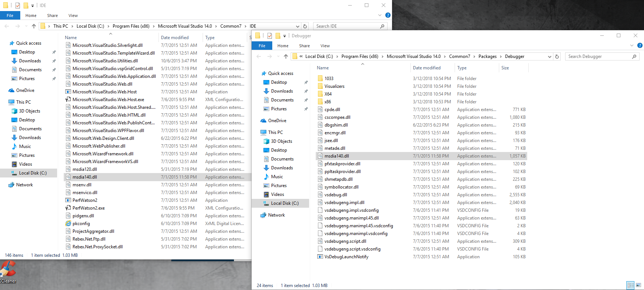Select OneDrive in Debugger navigation pane
644x290 pixels.
pyautogui.click(x=277, y=121)
